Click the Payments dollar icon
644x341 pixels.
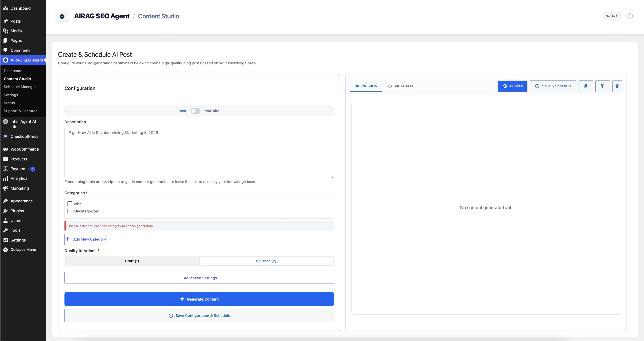point(5,169)
